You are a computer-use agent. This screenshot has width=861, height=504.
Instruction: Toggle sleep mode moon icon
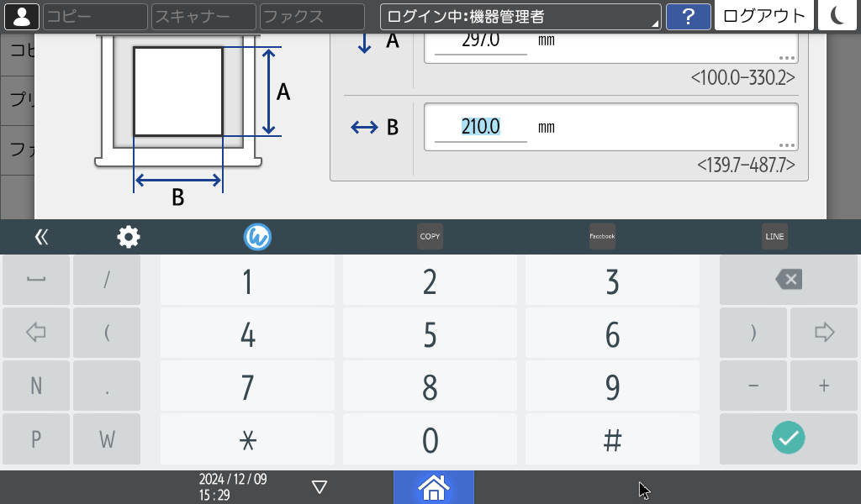[x=837, y=16]
